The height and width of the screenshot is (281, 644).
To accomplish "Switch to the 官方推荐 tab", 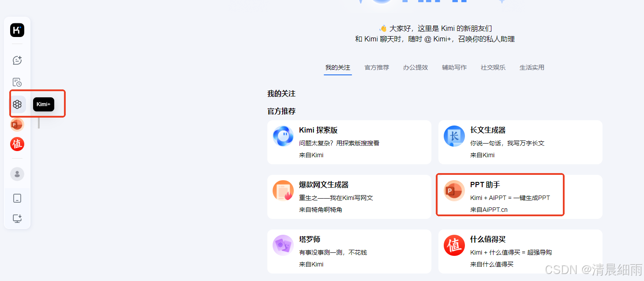I will click(377, 67).
